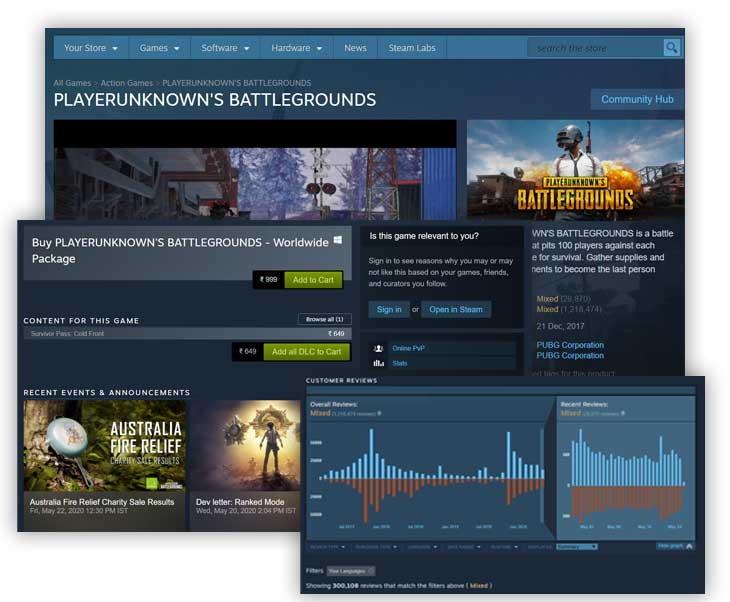The width and height of the screenshot is (730, 602).
Task: Click the PUBG Corporation publisher link
Action: click(x=570, y=355)
